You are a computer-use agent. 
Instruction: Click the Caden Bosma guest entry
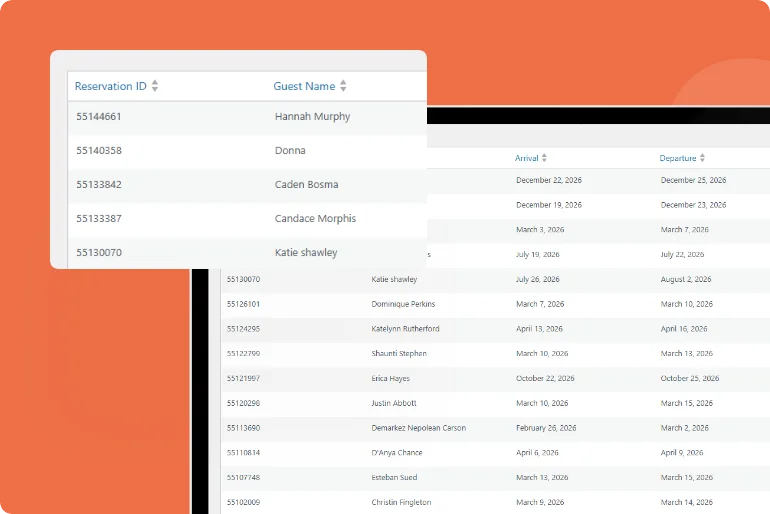pyautogui.click(x=306, y=185)
